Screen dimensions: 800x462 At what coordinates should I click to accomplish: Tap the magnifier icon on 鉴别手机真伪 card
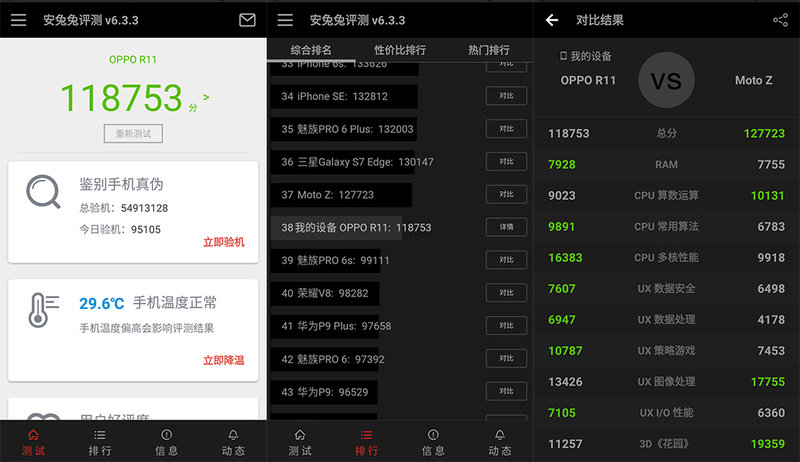point(43,192)
